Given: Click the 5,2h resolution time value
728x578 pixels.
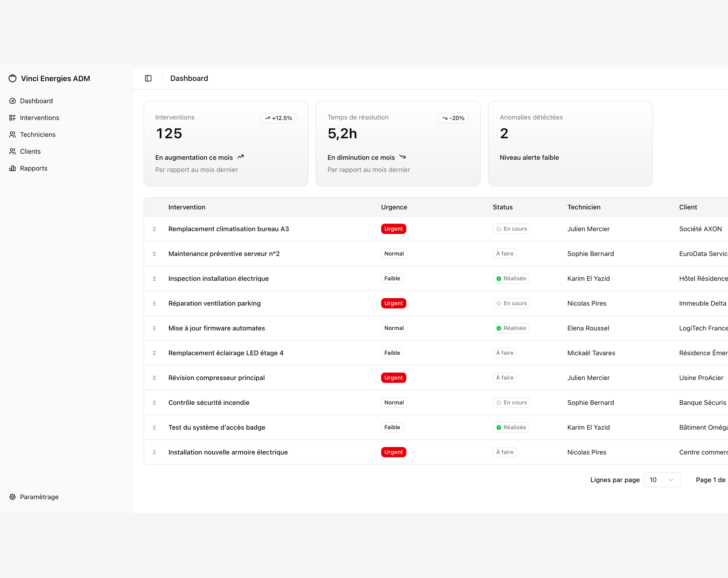Looking at the screenshot, I should tap(343, 134).
